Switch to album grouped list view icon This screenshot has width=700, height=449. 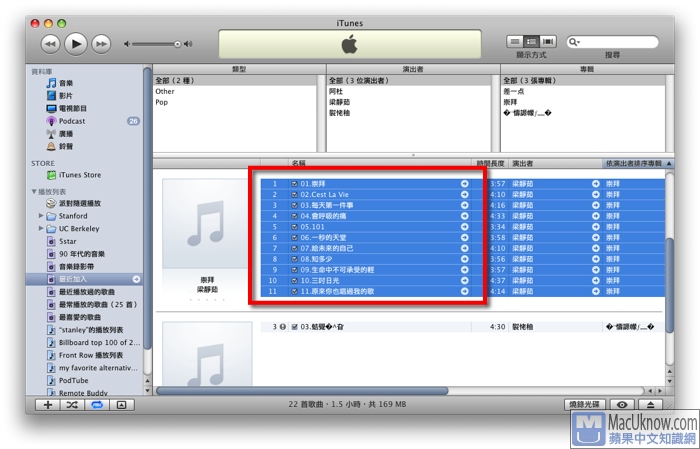531,42
